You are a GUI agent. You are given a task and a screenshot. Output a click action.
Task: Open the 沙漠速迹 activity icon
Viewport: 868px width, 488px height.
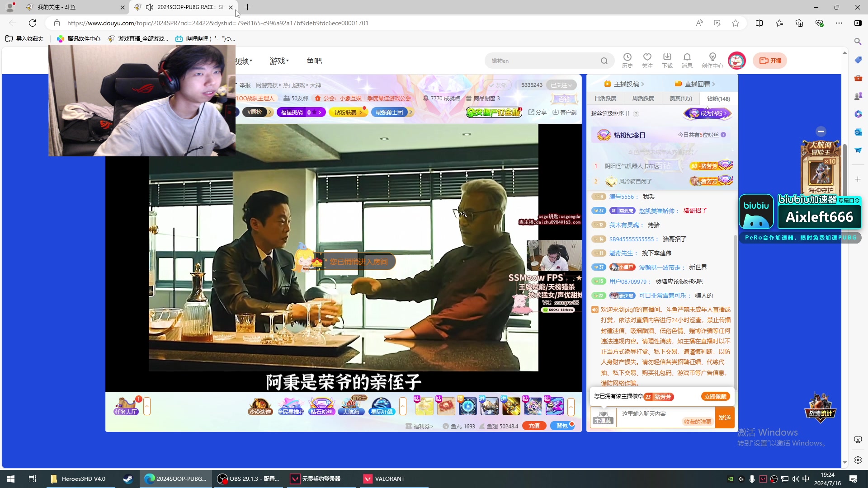click(x=260, y=406)
